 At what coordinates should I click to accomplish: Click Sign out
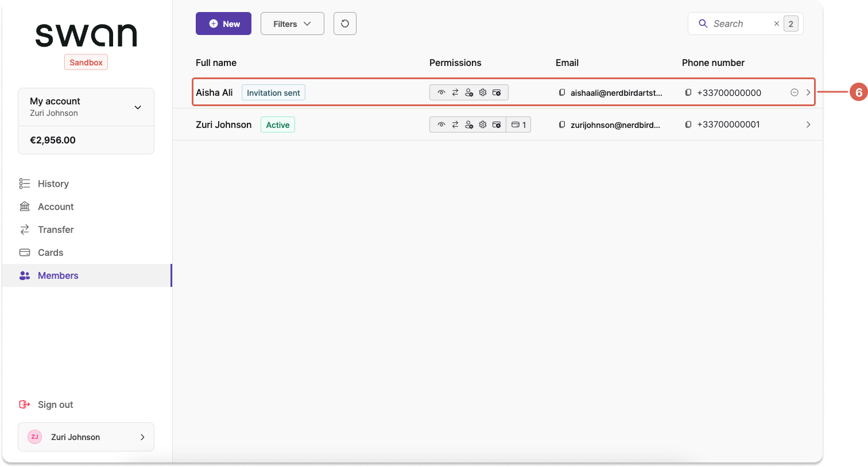point(56,404)
